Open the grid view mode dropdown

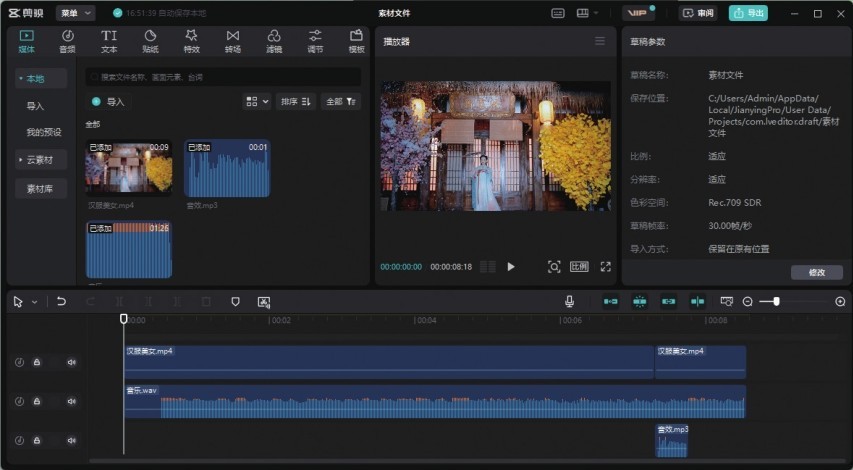click(x=257, y=101)
